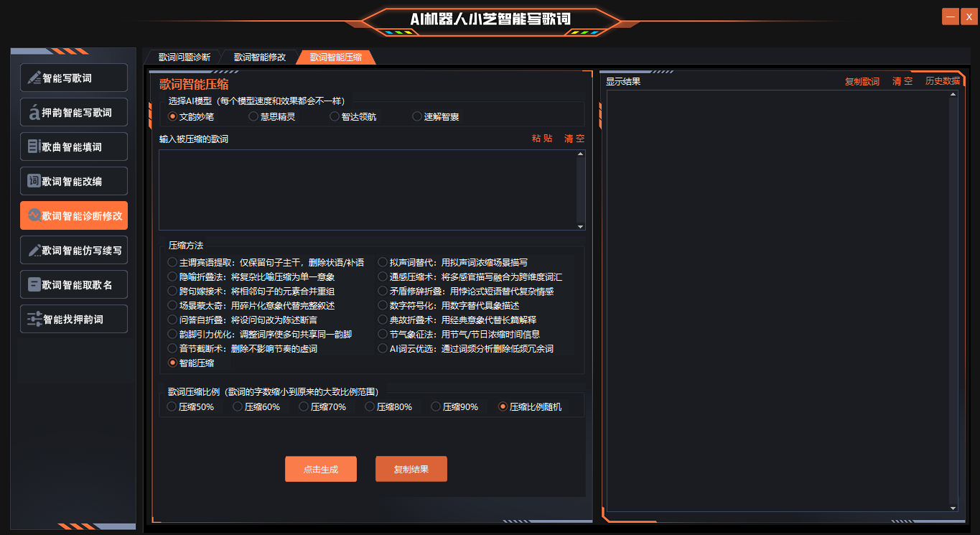
Task: Click the 智能找押韵词 sliders icon
Action: click(x=34, y=320)
